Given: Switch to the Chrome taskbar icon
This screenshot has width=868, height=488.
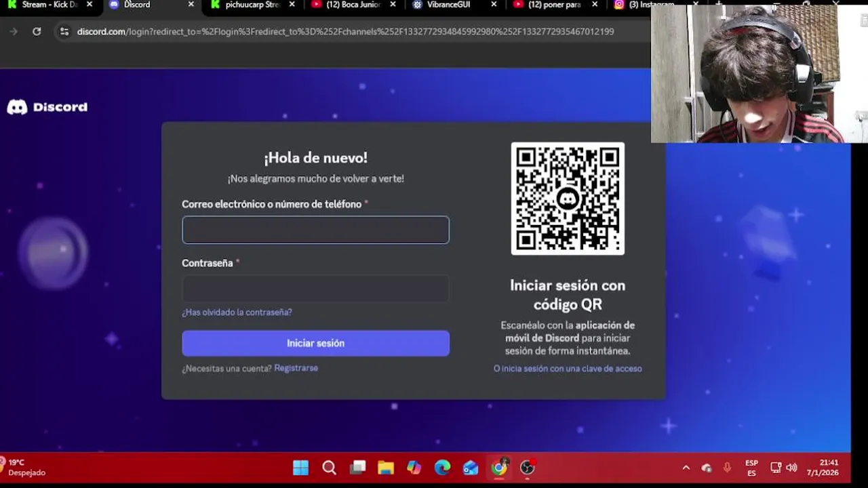Looking at the screenshot, I should [499, 467].
